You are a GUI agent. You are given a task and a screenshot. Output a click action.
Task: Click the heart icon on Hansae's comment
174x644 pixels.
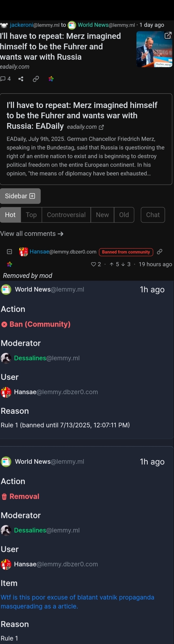[94, 264]
